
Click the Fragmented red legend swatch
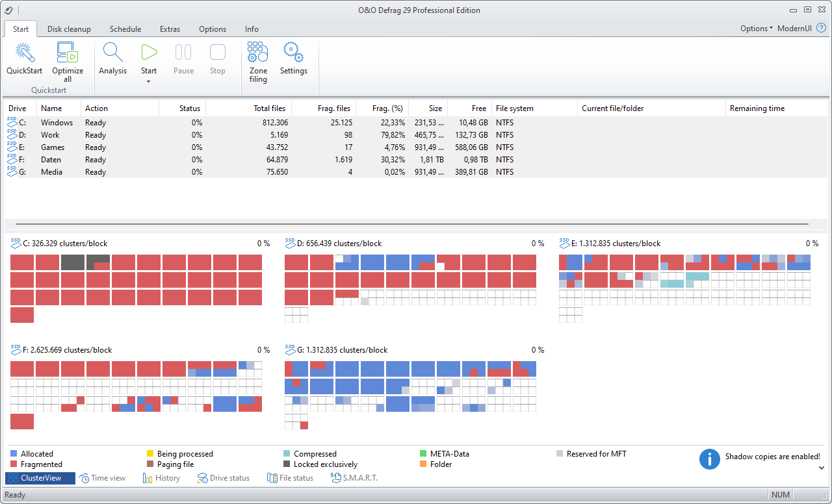pyautogui.click(x=14, y=464)
